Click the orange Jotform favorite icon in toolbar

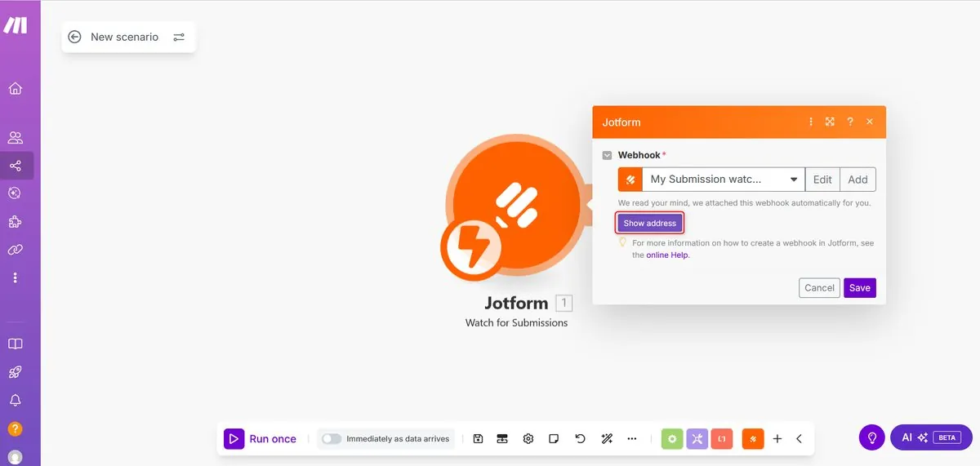coord(753,438)
